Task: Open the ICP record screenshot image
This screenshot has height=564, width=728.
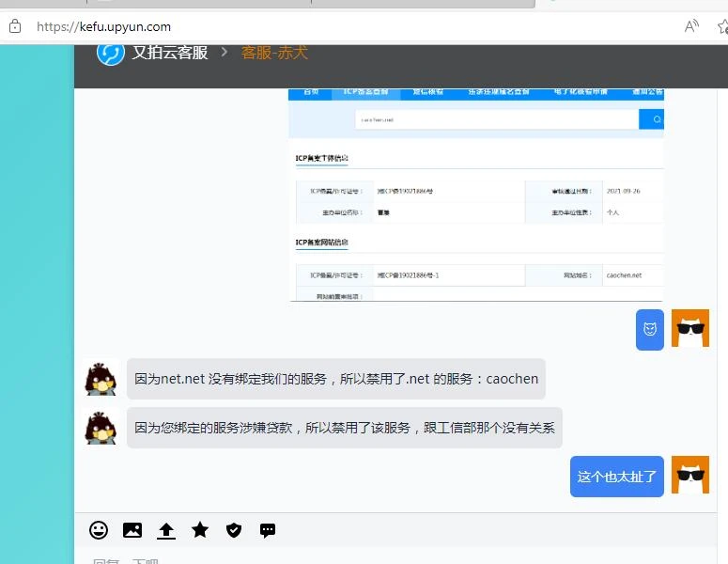Action: [x=475, y=195]
